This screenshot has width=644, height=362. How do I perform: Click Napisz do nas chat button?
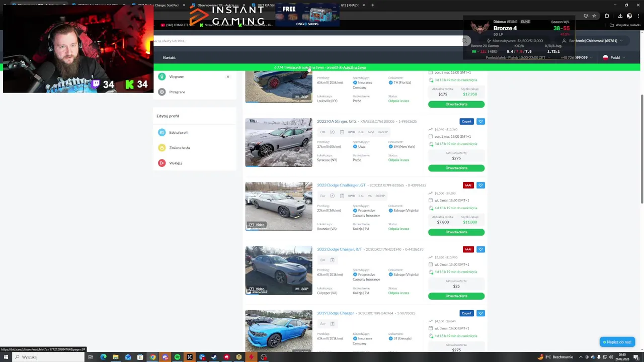617,342
